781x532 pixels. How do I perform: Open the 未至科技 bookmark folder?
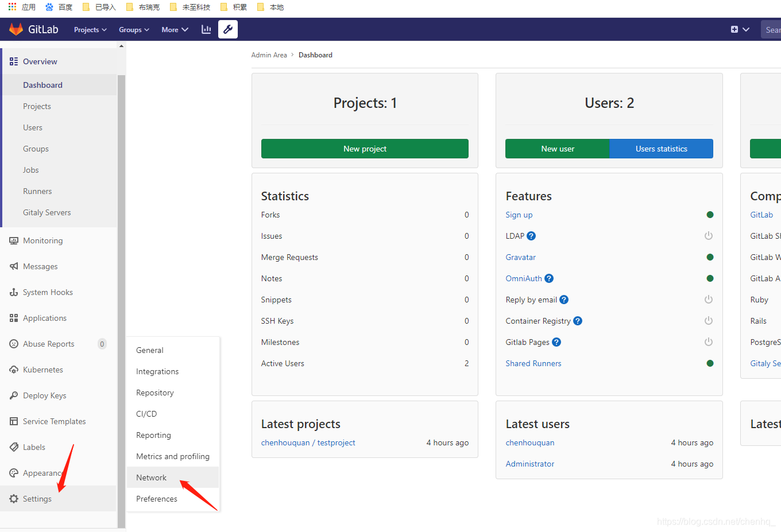[x=190, y=7]
